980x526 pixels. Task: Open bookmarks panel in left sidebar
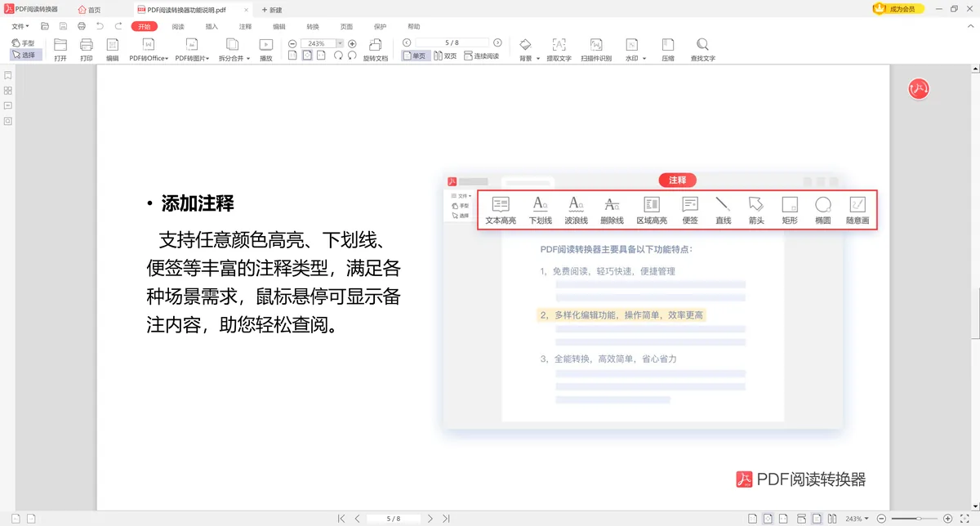[7, 75]
